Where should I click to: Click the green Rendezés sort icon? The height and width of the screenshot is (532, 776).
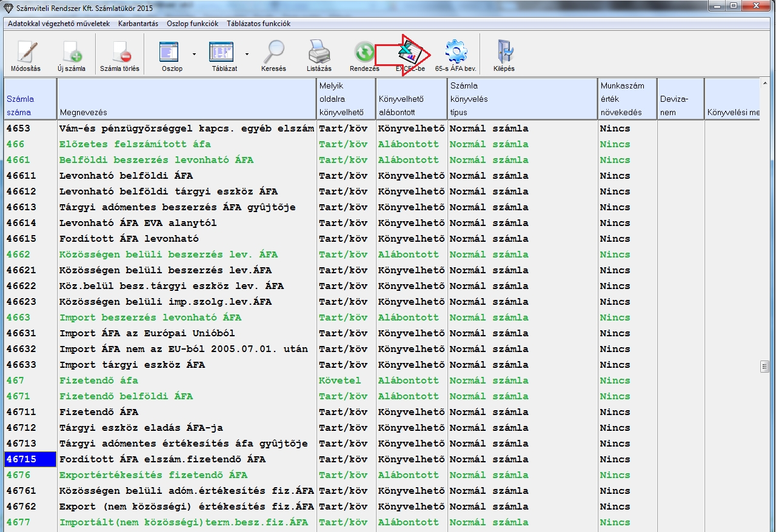(364, 53)
